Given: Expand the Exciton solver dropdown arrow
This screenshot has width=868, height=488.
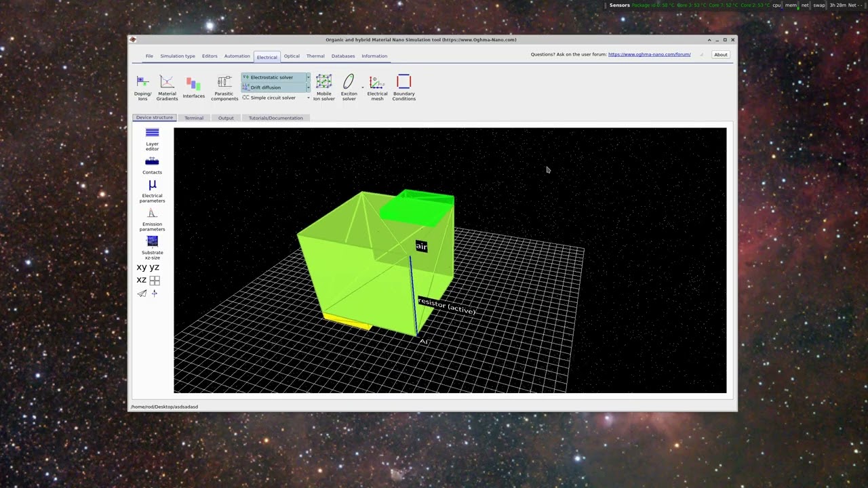Looking at the screenshot, I should [x=362, y=87].
